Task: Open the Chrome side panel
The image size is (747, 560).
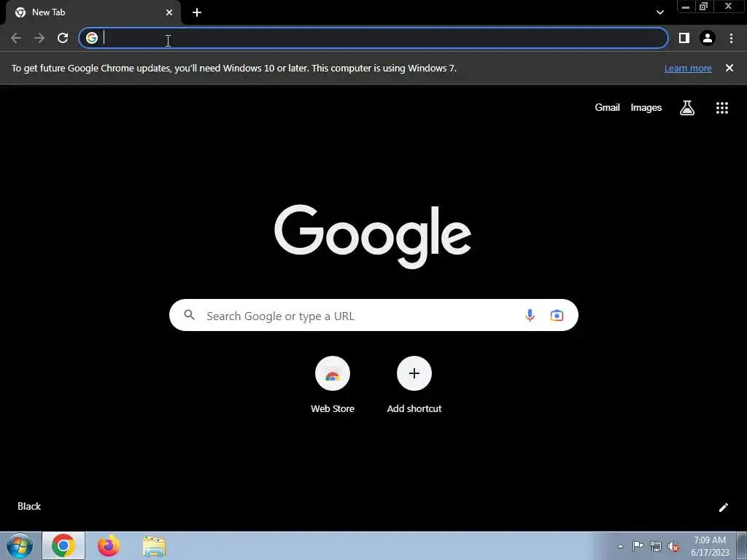Action: 684,38
